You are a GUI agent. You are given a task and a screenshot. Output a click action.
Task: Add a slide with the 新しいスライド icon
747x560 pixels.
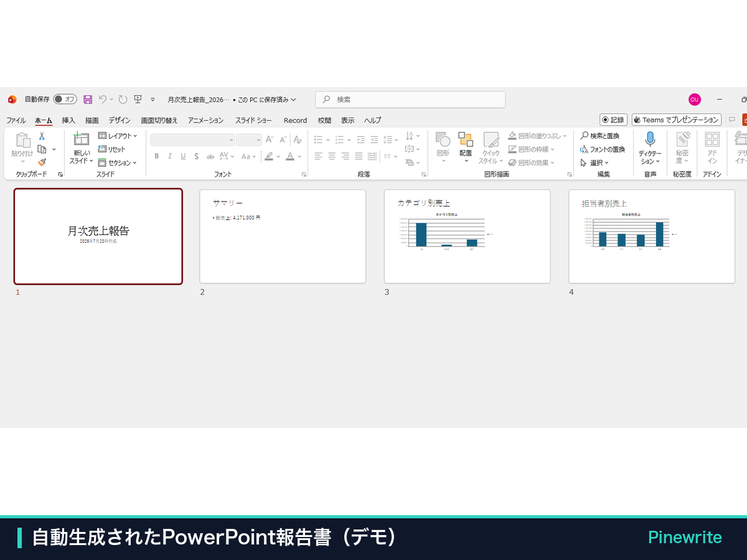click(x=81, y=139)
